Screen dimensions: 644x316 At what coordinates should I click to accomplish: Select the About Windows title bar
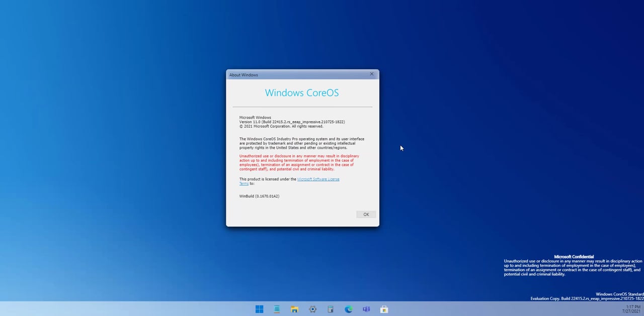click(302, 74)
